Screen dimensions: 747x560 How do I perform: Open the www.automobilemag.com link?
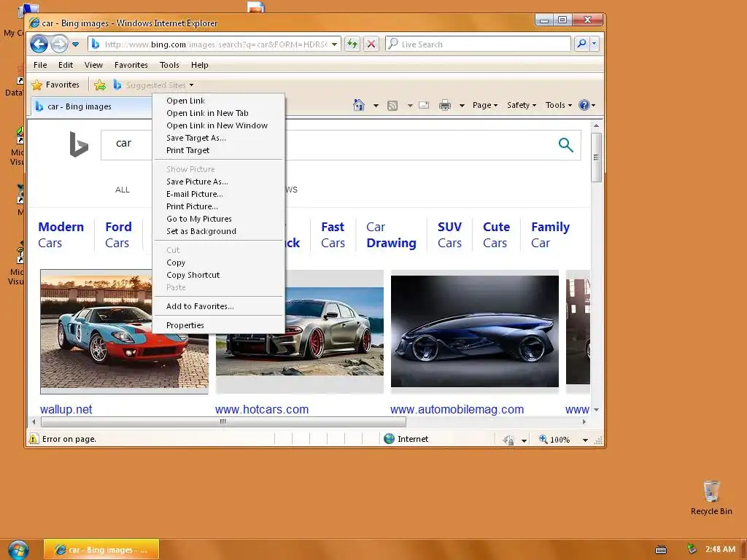(457, 409)
